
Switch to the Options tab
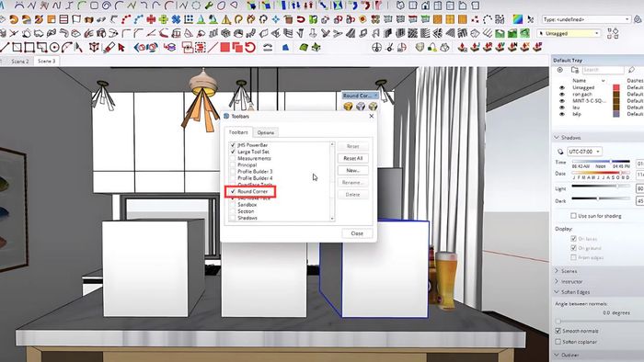(x=266, y=132)
